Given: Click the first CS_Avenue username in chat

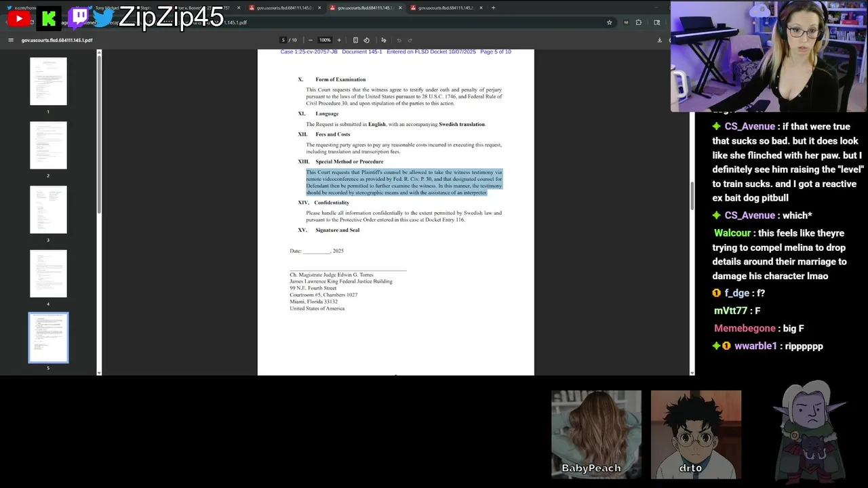Looking at the screenshot, I should 749,126.
